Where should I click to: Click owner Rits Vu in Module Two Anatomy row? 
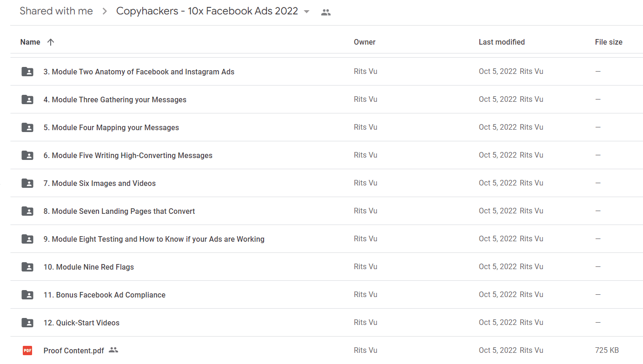coord(365,71)
